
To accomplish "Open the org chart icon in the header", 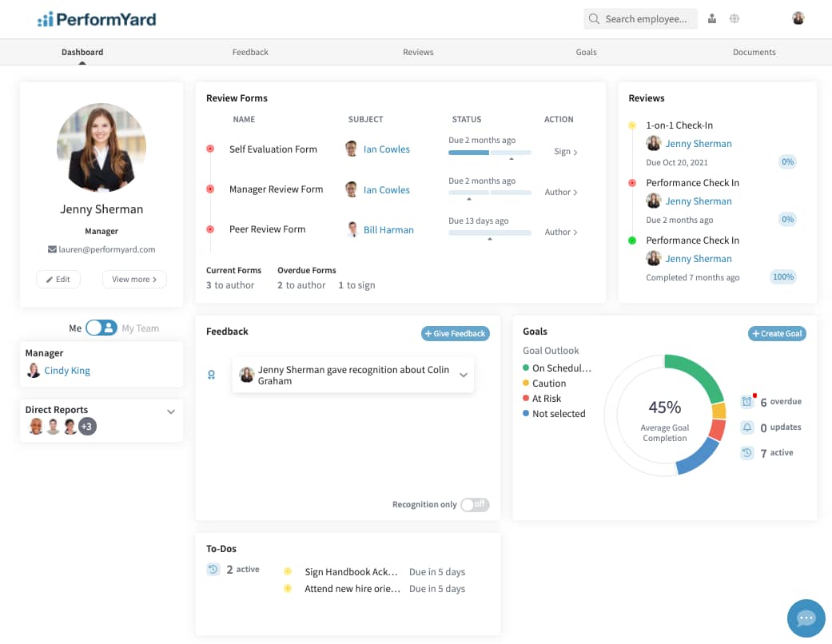I will click(711, 18).
